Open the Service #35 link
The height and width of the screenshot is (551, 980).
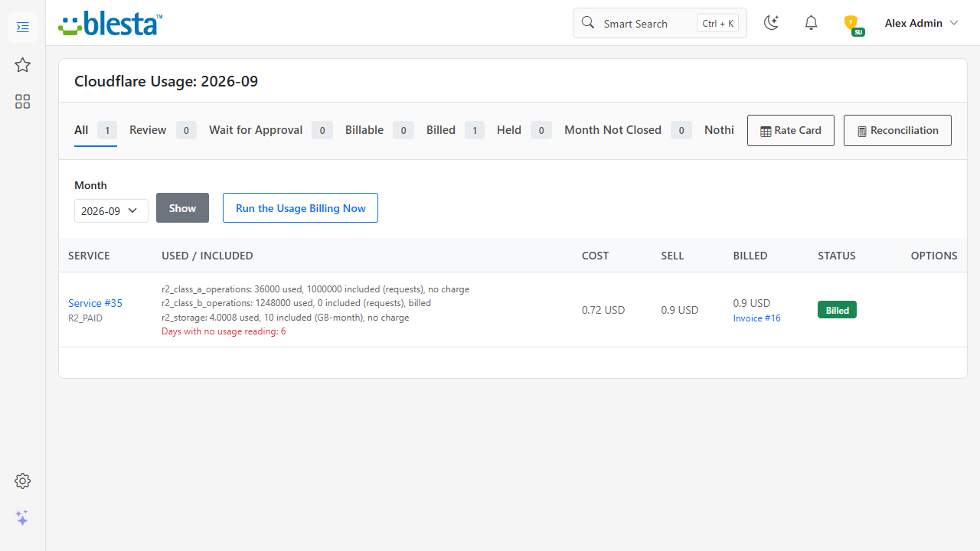tap(95, 303)
